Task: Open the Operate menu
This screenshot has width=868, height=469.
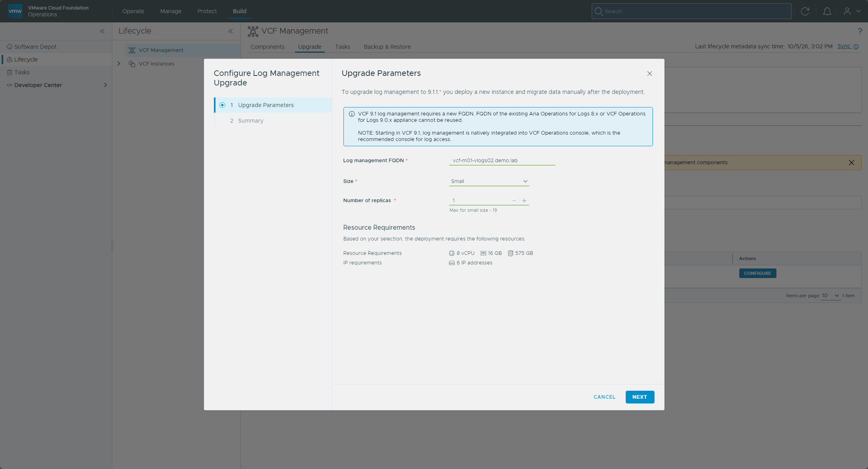Action: [133, 11]
